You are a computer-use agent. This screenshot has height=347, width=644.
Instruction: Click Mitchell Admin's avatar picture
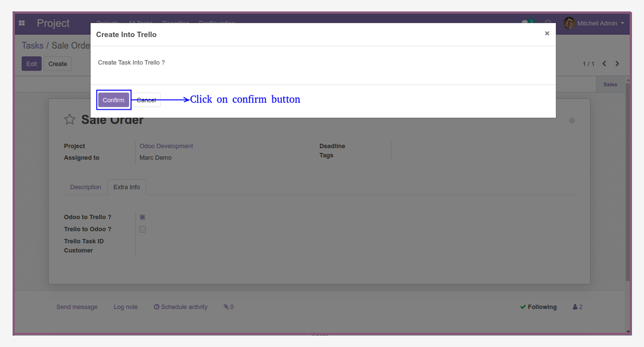pos(569,23)
